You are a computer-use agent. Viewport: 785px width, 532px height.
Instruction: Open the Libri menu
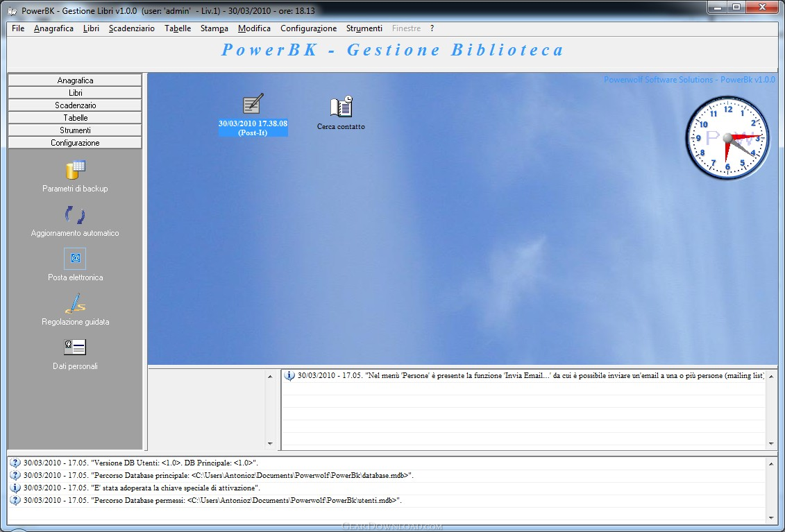91,28
